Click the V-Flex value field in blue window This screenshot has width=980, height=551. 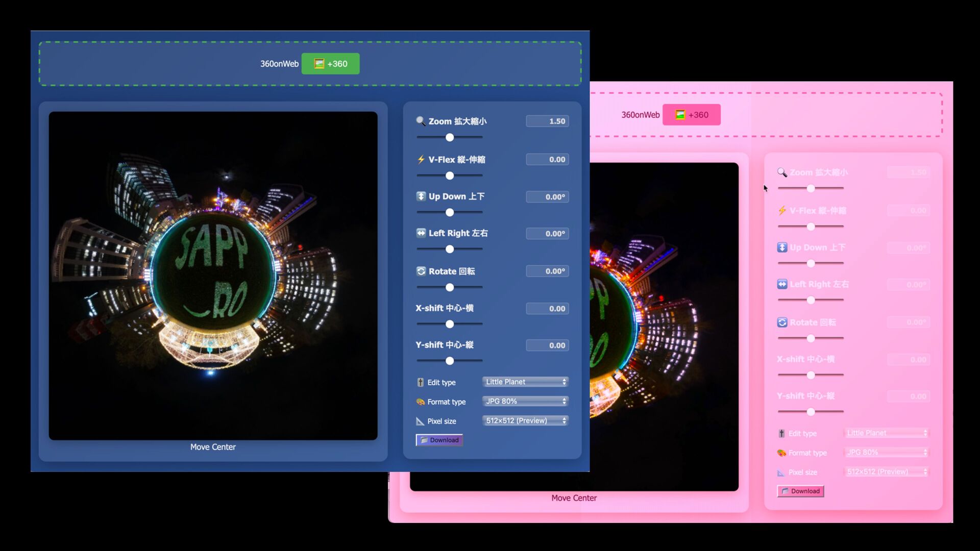pyautogui.click(x=548, y=159)
